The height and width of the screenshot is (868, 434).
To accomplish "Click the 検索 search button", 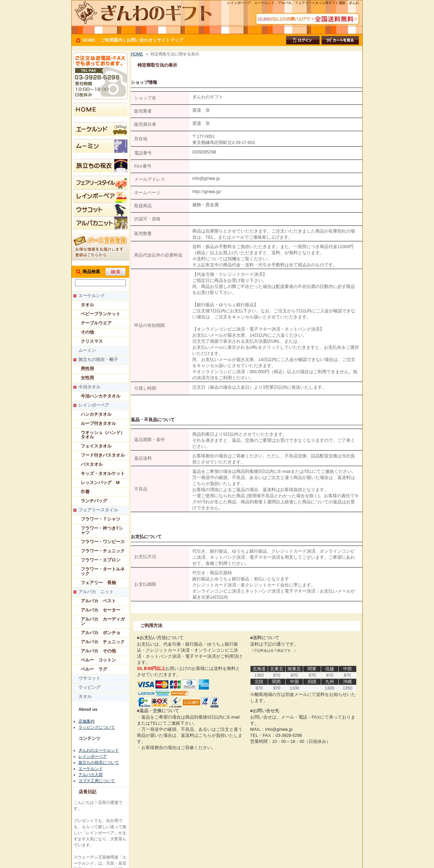I will point(116,272).
